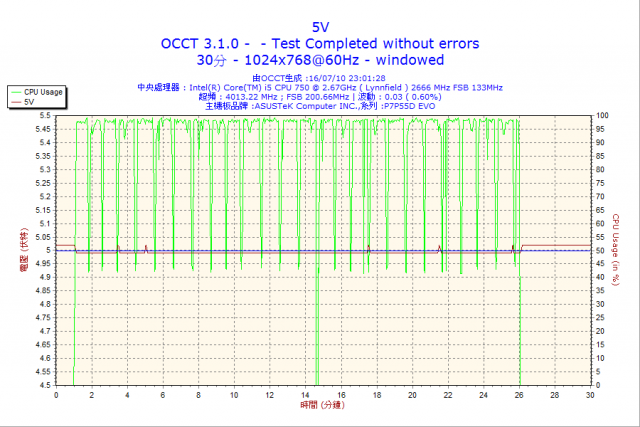
Task: Click the rotated voltage axis title '電壓 (伏特)'
Action: point(24,250)
